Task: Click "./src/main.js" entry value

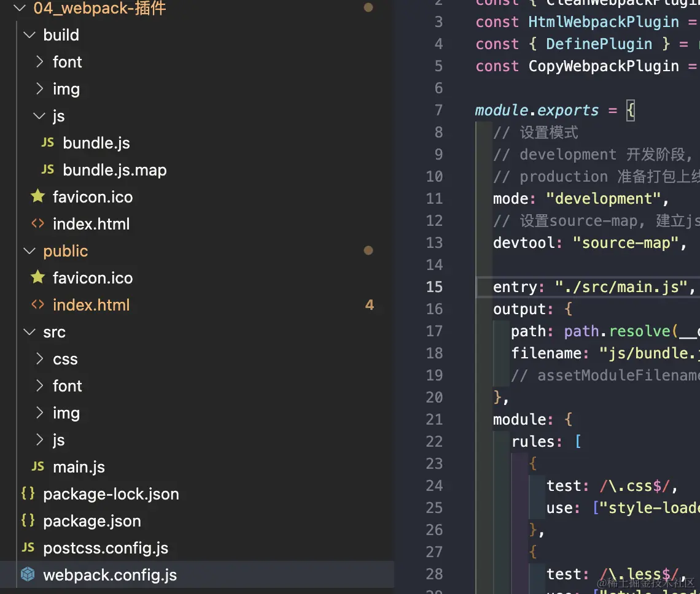Action: [621, 287]
